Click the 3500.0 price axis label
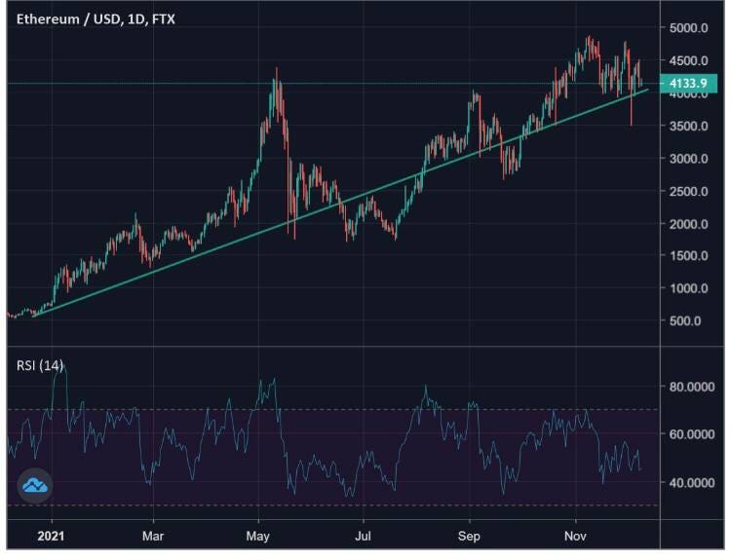Screen dimensions: 731x560 click(x=688, y=126)
